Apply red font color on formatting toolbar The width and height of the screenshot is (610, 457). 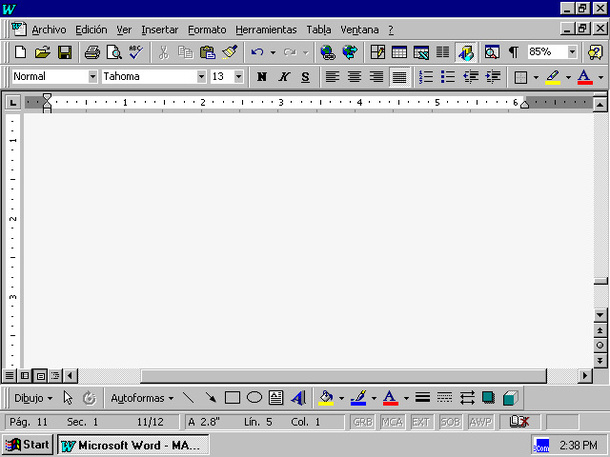(x=585, y=77)
